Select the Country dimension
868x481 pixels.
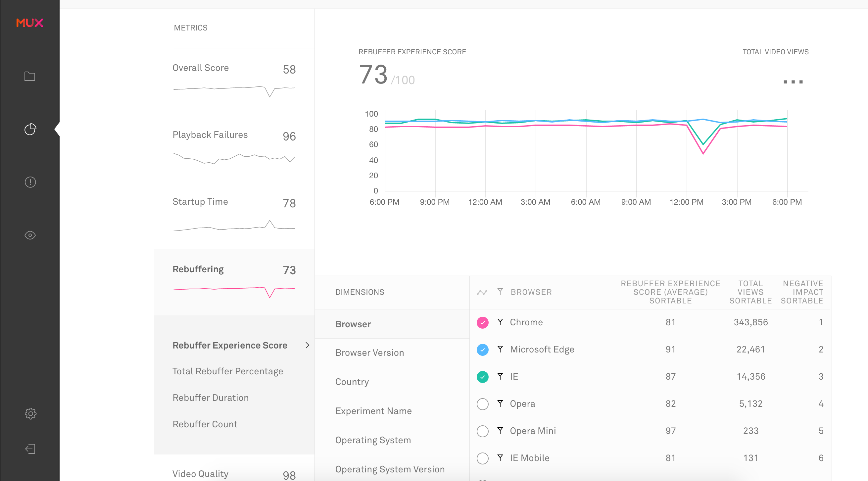point(352,382)
